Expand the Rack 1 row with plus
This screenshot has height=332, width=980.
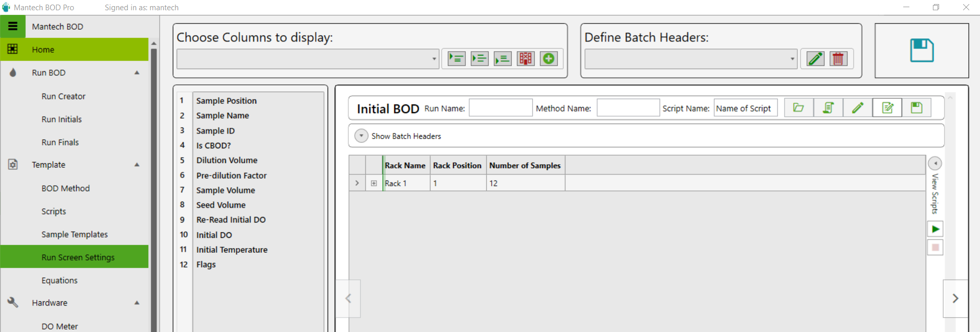[374, 183]
